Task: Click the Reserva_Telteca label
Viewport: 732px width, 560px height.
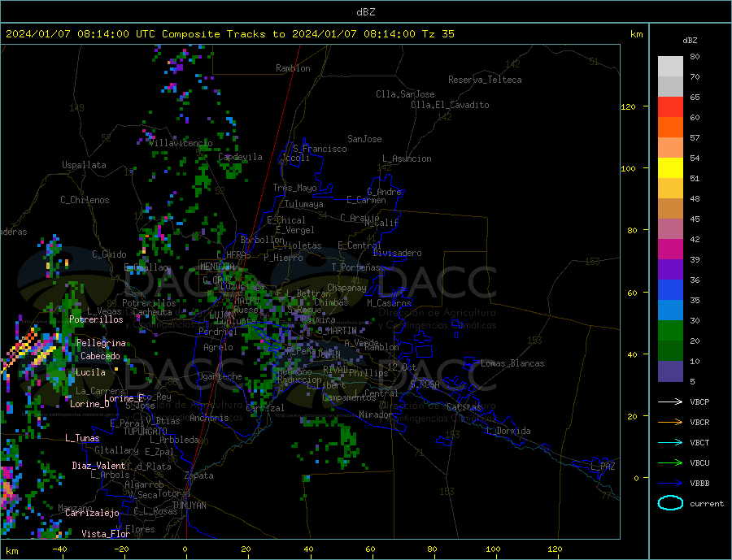Action: click(x=485, y=80)
